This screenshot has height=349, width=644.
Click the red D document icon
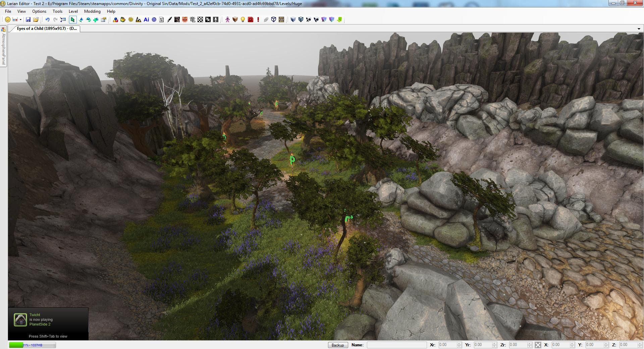251,20
